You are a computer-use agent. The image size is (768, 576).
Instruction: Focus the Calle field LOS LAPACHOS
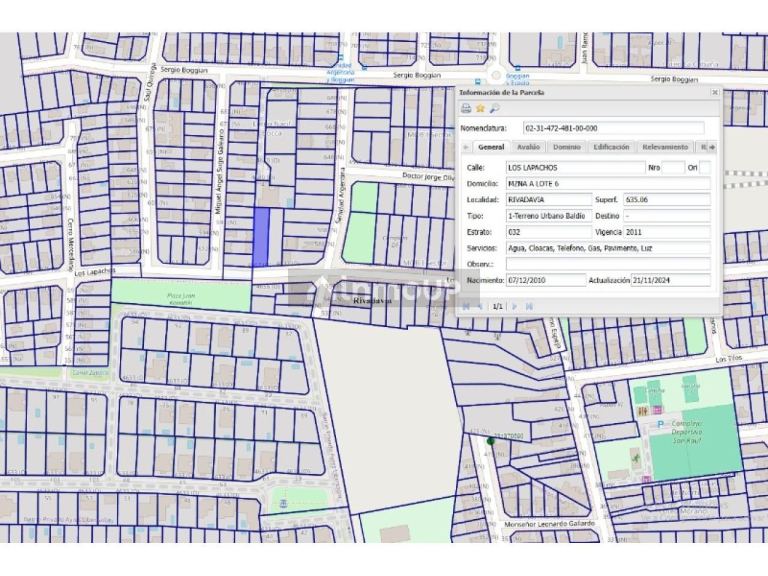click(x=576, y=168)
